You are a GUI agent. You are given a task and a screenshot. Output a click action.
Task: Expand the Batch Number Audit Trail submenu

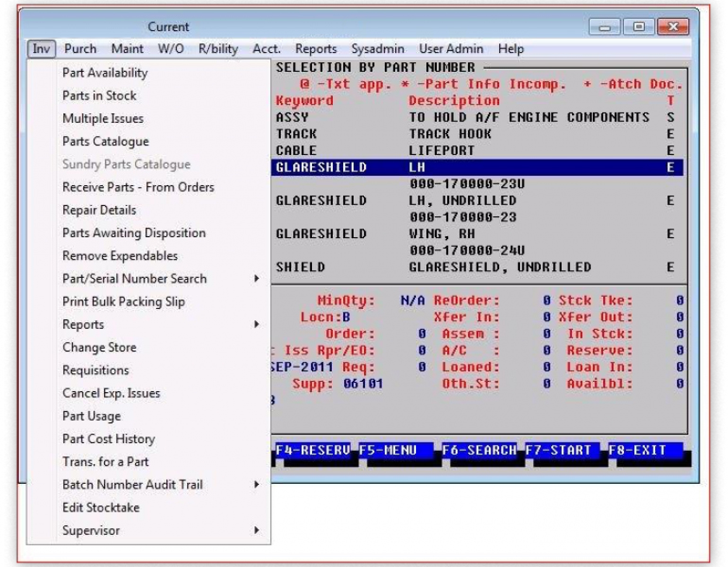pos(132,484)
